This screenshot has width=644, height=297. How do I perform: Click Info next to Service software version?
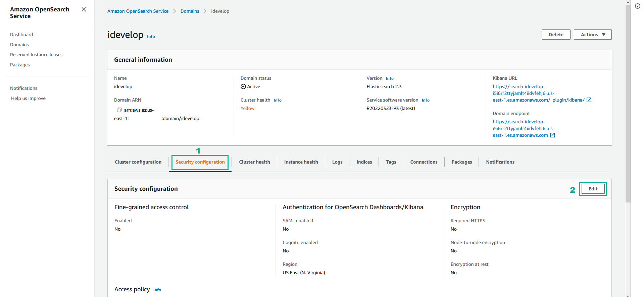pyautogui.click(x=426, y=100)
